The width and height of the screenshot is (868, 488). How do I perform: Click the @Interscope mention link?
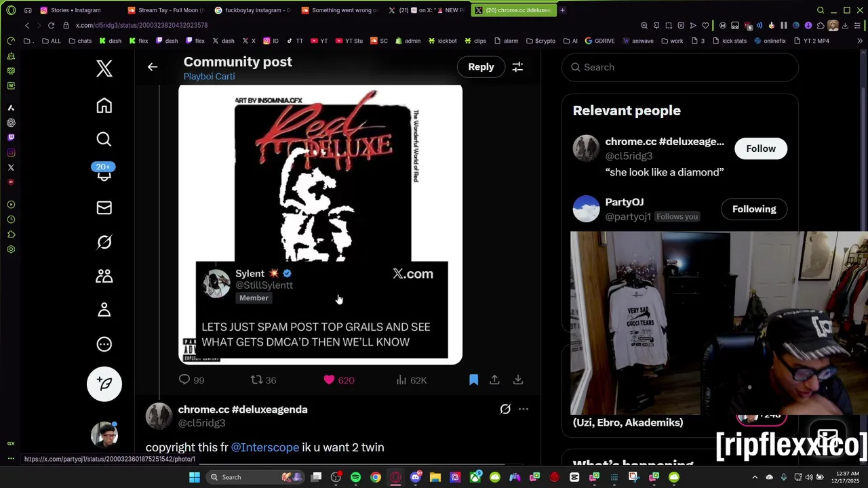265,447
